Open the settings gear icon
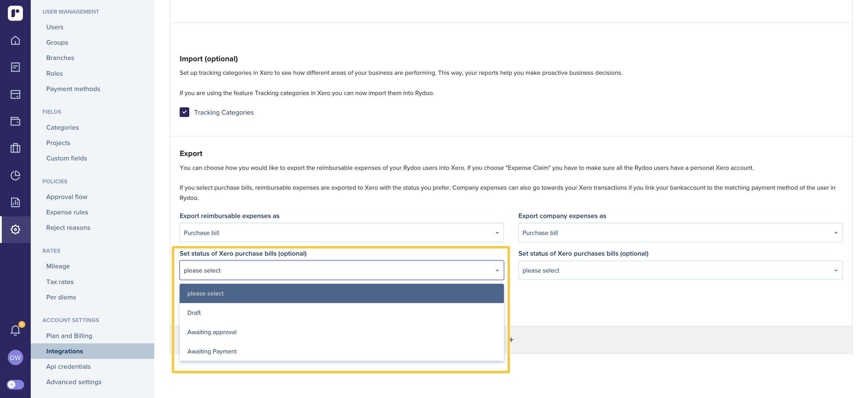Viewport: 868px width, 398px height. (15, 229)
